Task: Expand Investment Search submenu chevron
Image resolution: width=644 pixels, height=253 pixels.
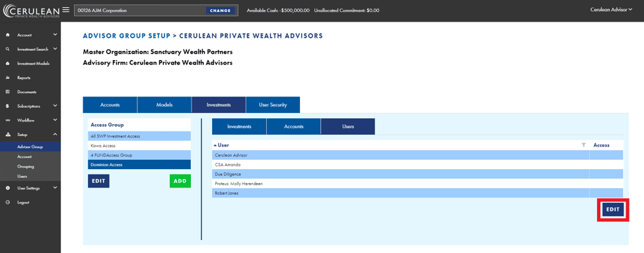Action: [55, 49]
